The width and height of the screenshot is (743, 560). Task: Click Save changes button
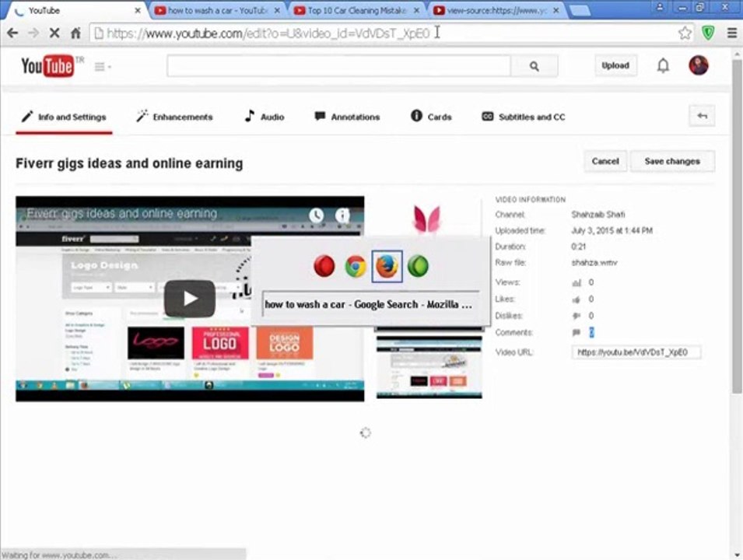click(x=672, y=161)
